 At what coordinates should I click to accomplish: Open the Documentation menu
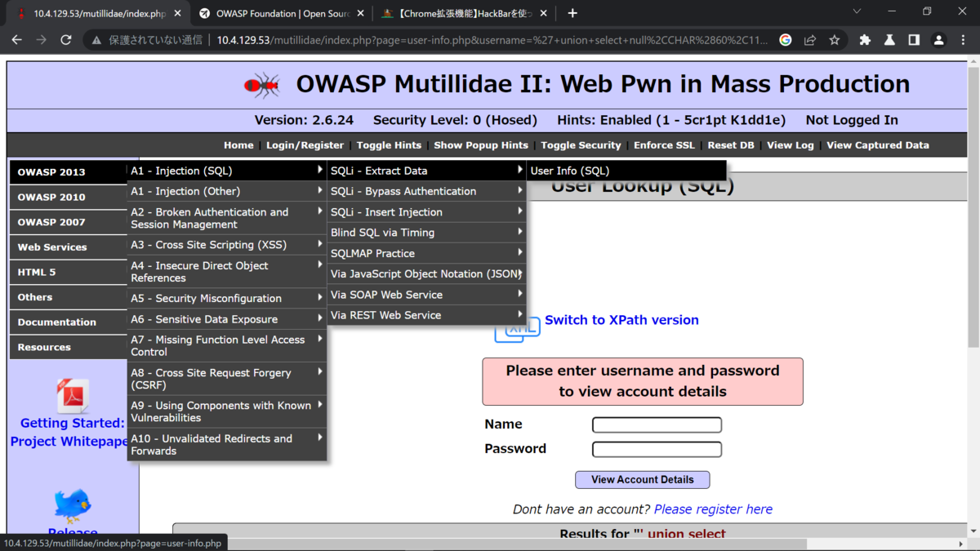coord(69,322)
